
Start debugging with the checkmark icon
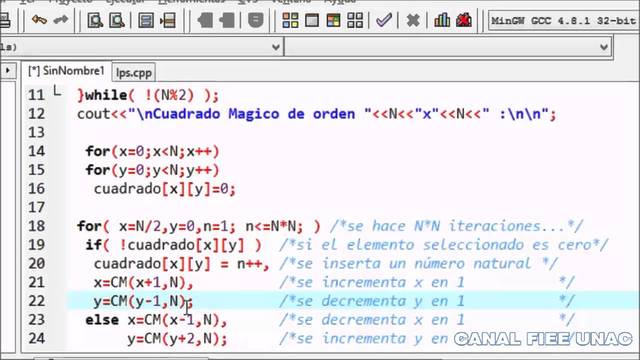(384, 20)
